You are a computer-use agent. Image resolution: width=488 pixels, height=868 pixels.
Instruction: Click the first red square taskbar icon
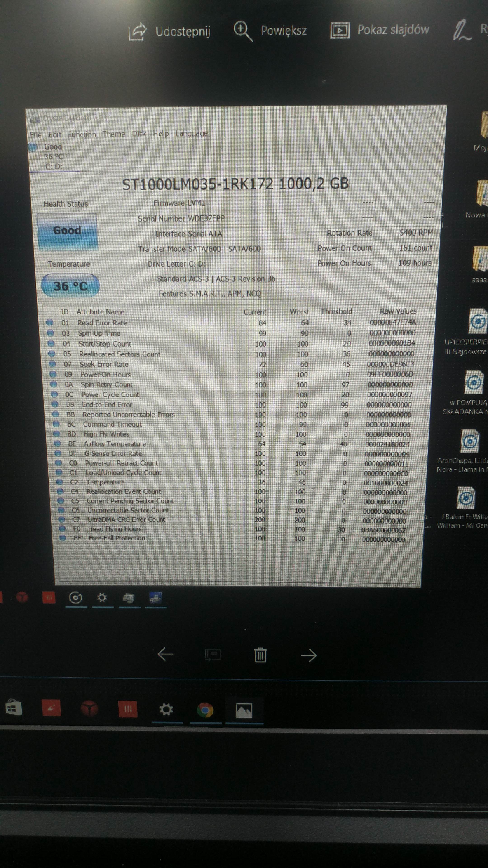(x=51, y=708)
